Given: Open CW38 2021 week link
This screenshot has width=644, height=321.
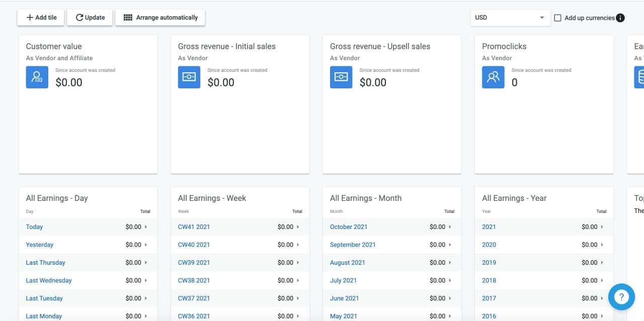Looking at the screenshot, I should tap(194, 280).
